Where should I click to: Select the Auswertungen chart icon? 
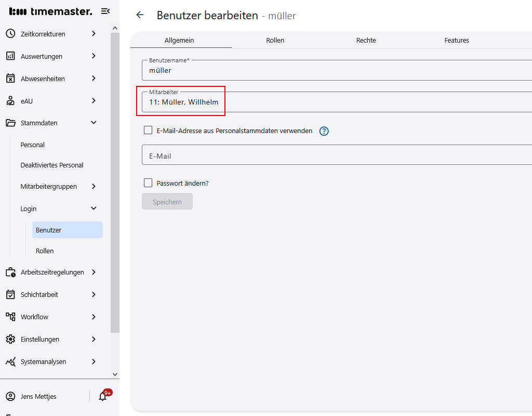(x=10, y=56)
